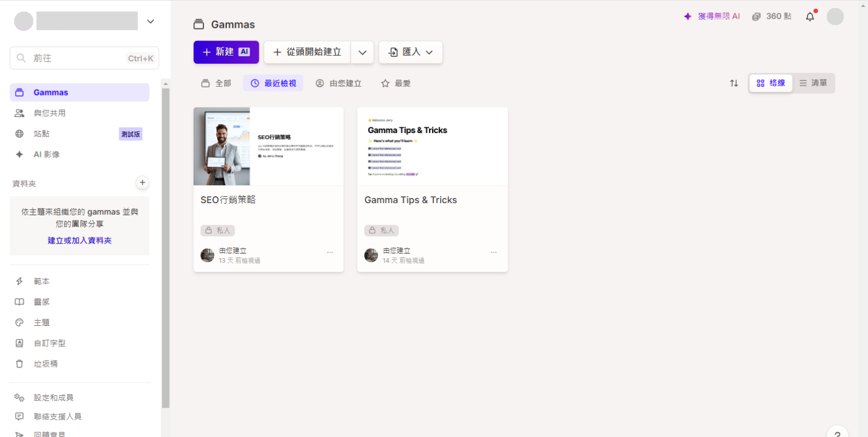Click the SEO行銷策略 card title
Image resolution: width=868 pixels, height=437 pixels.
pos(228,200)
